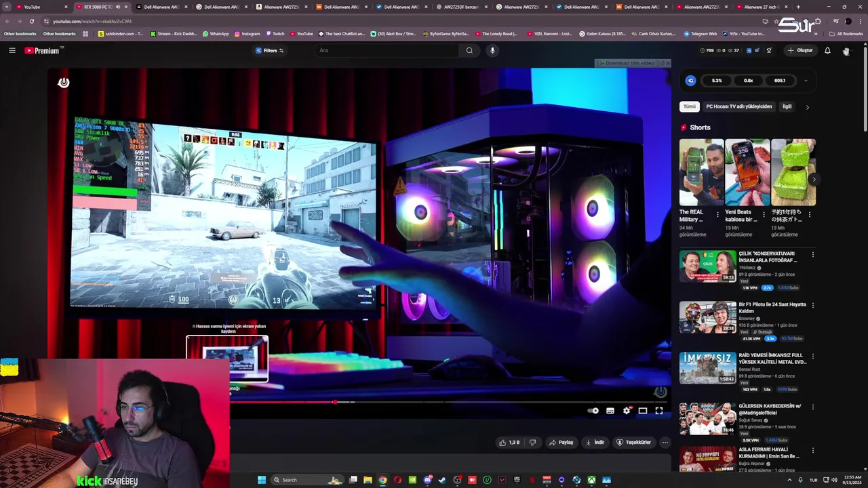The width and height of the screenshot is (868, 488).
Task: Click power icon over video top-left
Action: [x=64, y=83]
